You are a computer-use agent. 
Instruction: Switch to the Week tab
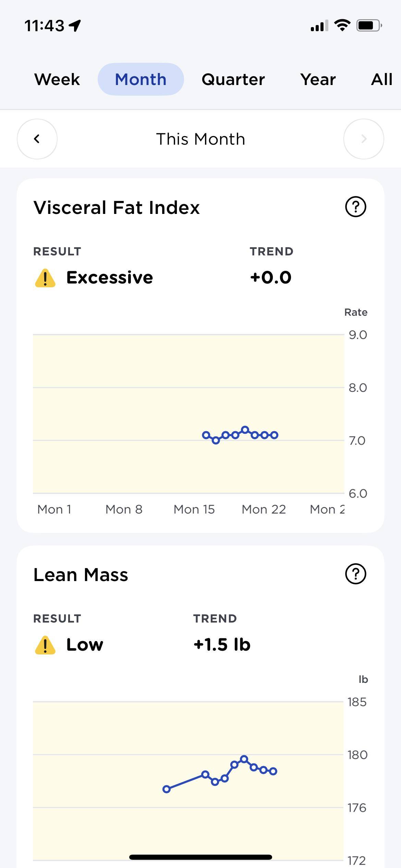coord(57,79)
